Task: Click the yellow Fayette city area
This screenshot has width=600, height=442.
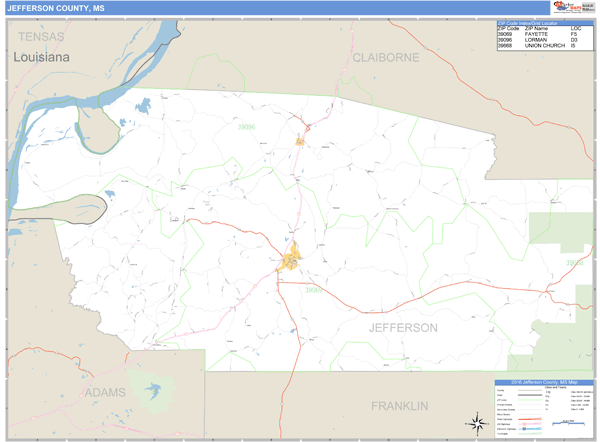Action: click(x=290, y=261)
